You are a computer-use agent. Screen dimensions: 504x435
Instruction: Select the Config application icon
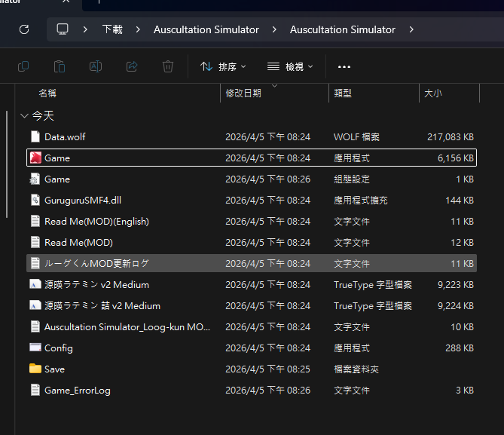(35, 348)
